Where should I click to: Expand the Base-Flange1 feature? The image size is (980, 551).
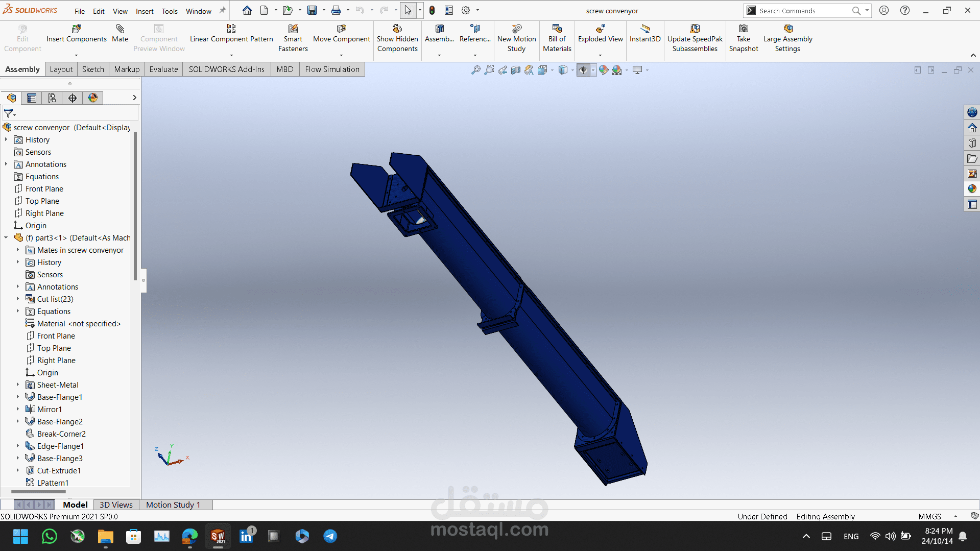pos(18,397)
